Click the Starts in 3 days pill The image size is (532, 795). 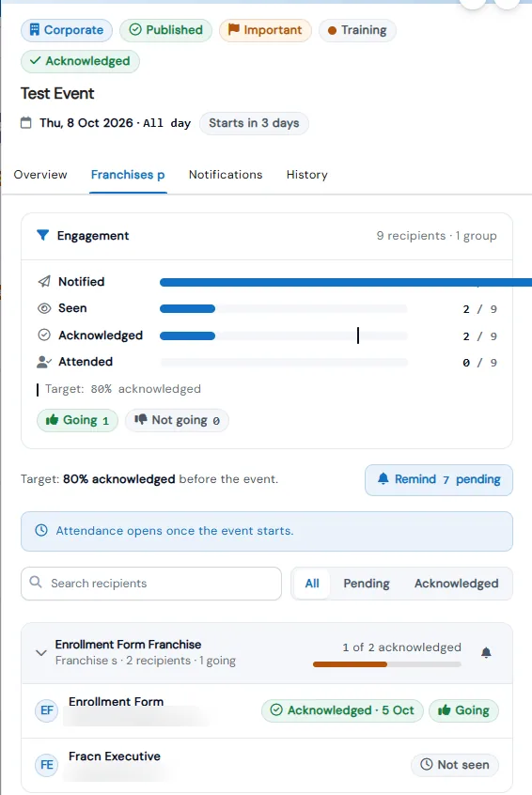(x=254, y=123)
